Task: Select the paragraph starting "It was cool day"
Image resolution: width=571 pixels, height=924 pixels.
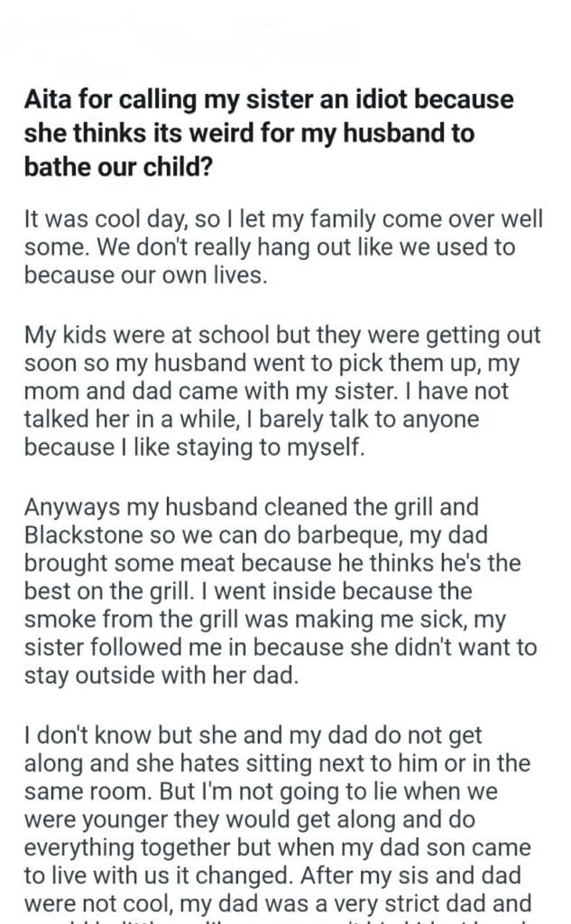Action: 280,247
